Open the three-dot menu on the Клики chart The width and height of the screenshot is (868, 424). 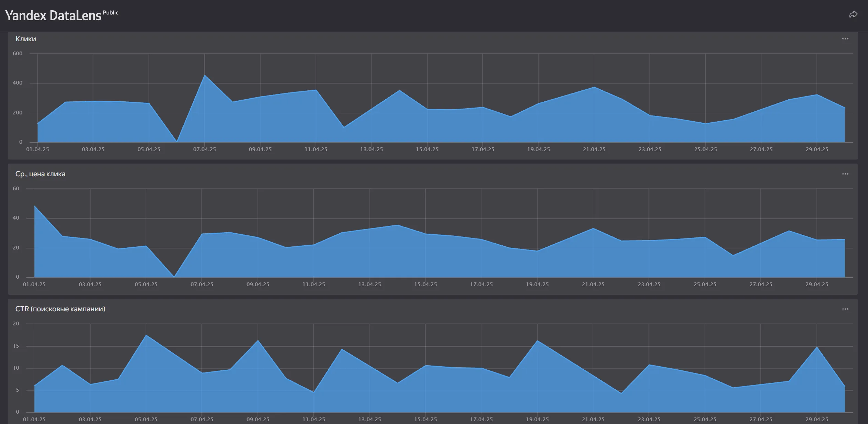click(x=845, y=39)
